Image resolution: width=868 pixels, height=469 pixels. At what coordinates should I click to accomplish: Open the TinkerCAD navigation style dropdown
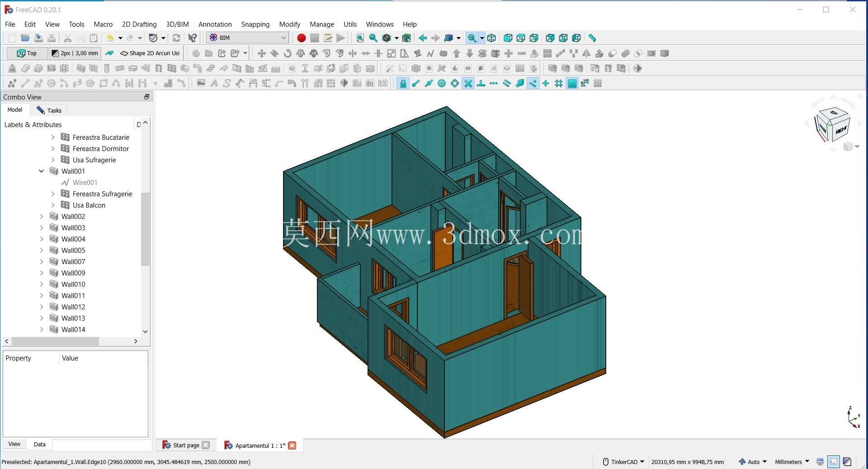[x=623, y=462]
